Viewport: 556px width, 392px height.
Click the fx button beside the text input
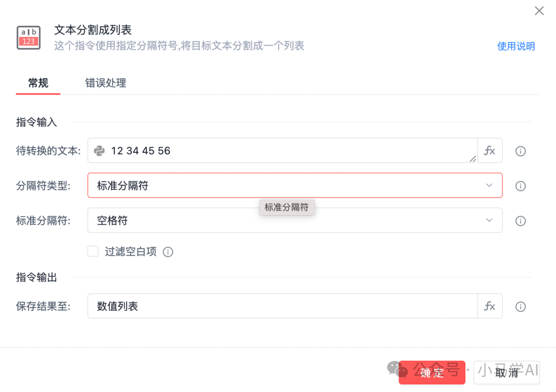(x=490, y=151)
